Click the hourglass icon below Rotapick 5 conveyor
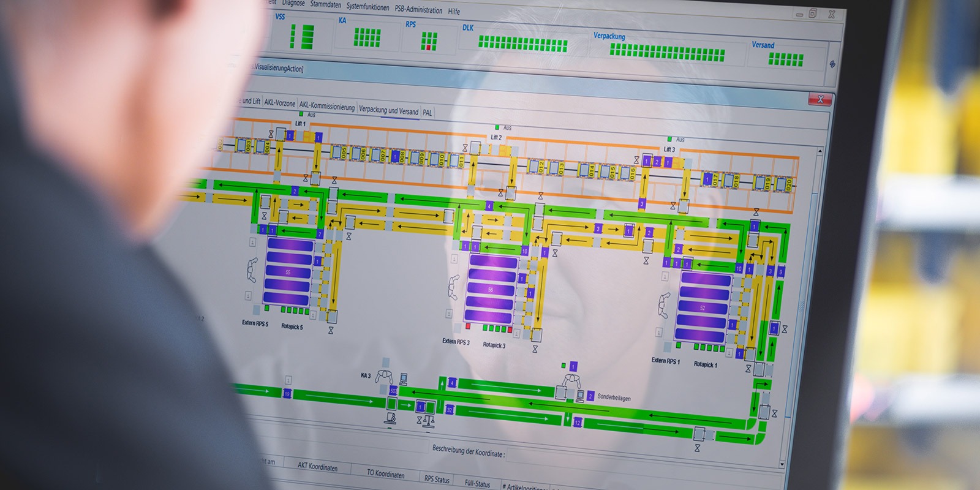The width and height of the screenshot is (980, 490). click(x=331, y=330)
